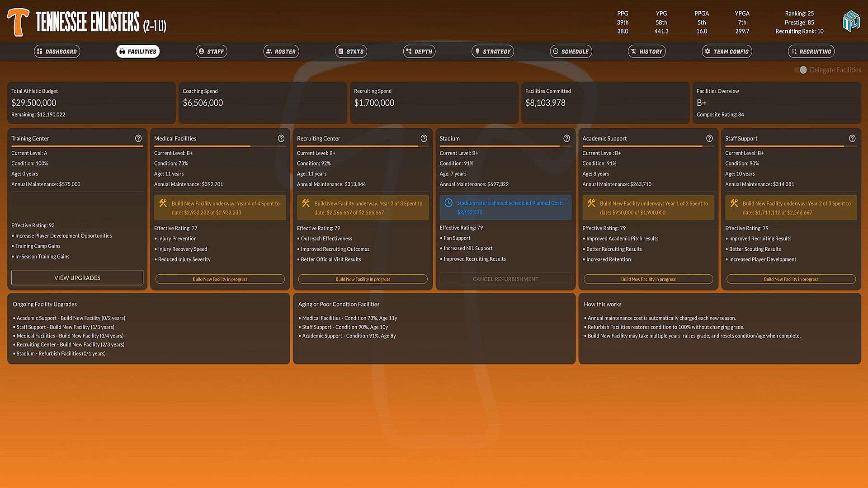Click the league cube logo icon
The image size is (868, 488).
tap(851, 22)
